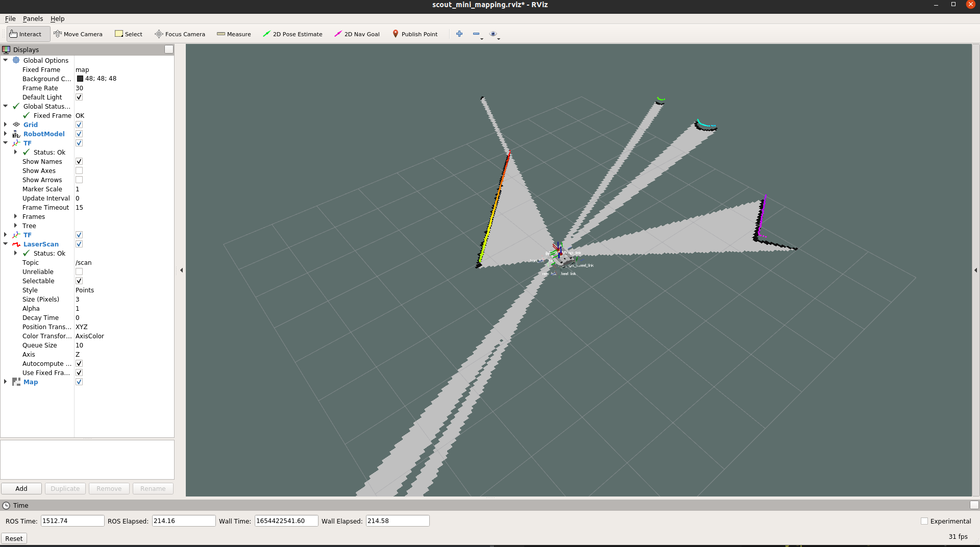The image size is (980, 547).
Task: Disable the Grid display checkbox
Action: 79,125
